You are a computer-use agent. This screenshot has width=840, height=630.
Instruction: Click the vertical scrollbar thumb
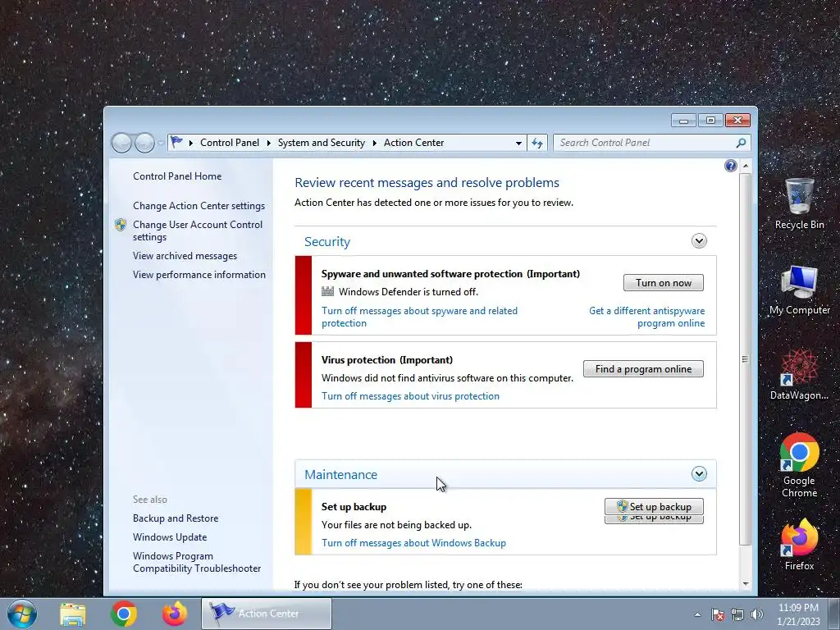coord(745,358)
